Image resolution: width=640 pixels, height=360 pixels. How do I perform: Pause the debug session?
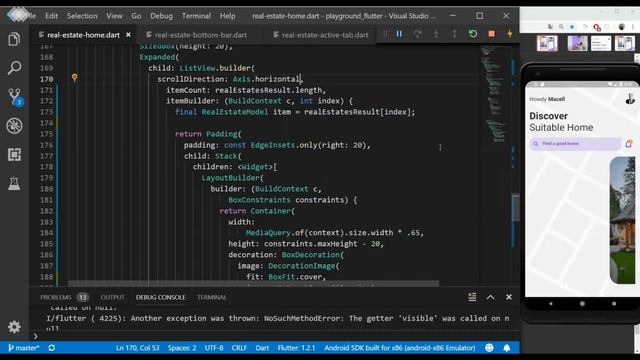click(399, 34)
